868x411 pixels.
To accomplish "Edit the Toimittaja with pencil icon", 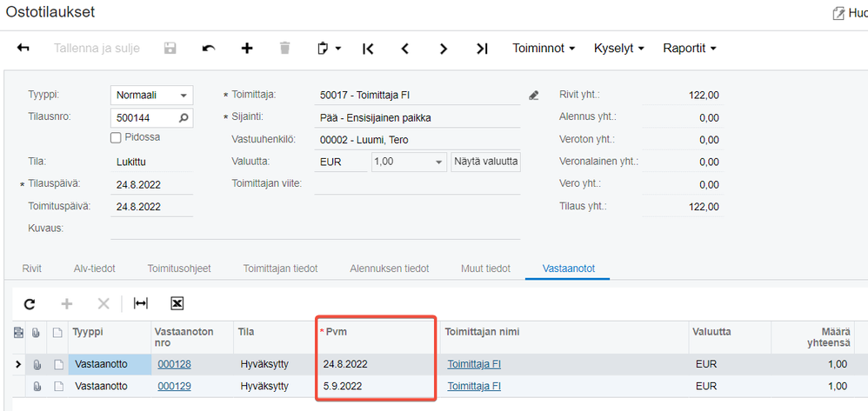I will pyautogui.click(x=534, y=96).
